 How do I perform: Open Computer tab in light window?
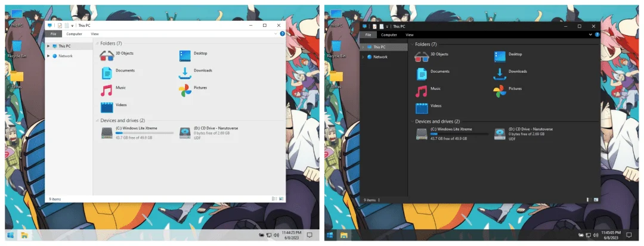tap(75, 34)
